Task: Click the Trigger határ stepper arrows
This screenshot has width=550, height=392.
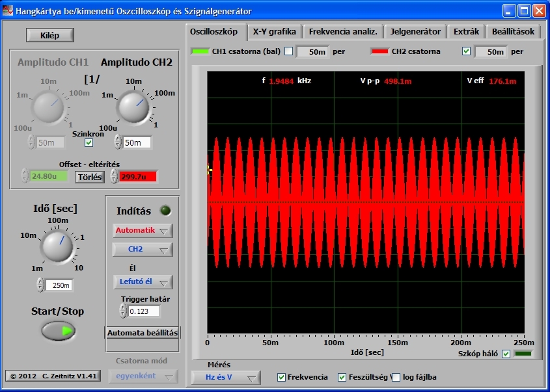Action: [x=123, y=311]
